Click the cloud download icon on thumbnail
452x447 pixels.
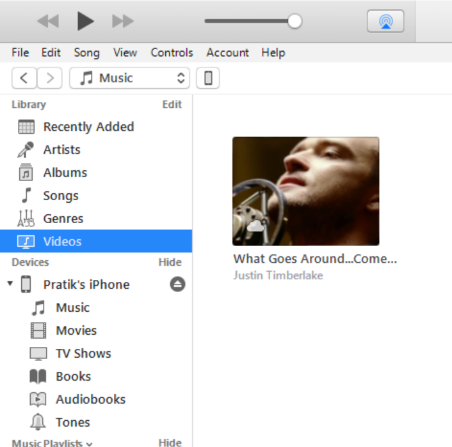(255, 226)
